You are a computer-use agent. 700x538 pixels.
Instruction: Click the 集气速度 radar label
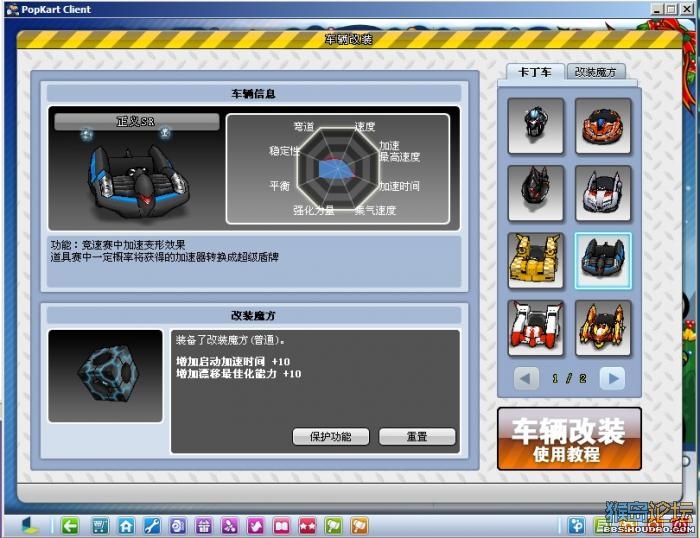(375, 210)
